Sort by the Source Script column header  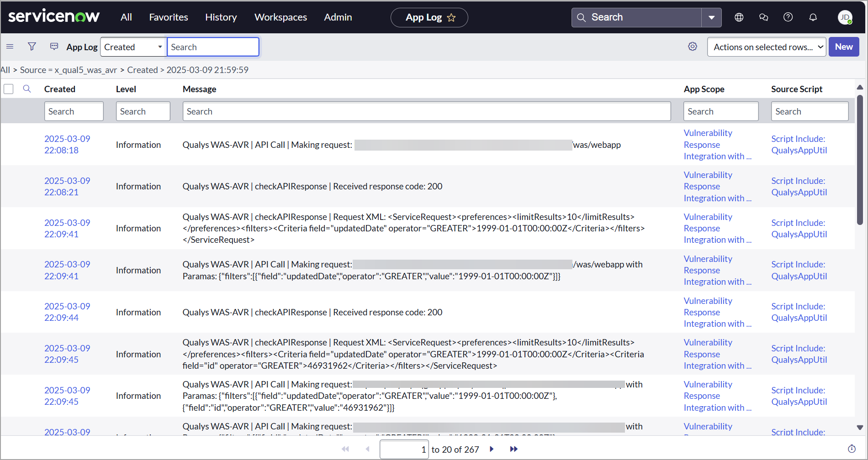(797, 89)
